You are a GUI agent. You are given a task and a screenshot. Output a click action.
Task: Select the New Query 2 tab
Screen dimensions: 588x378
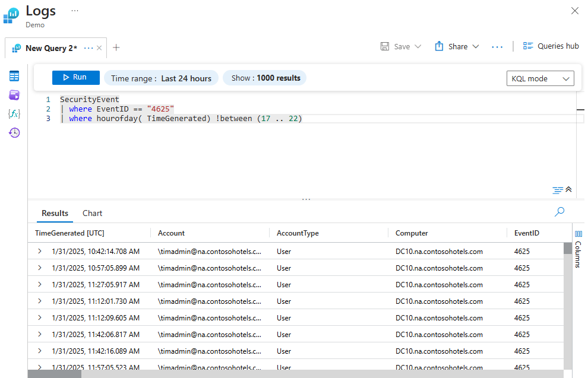(51, 48)
